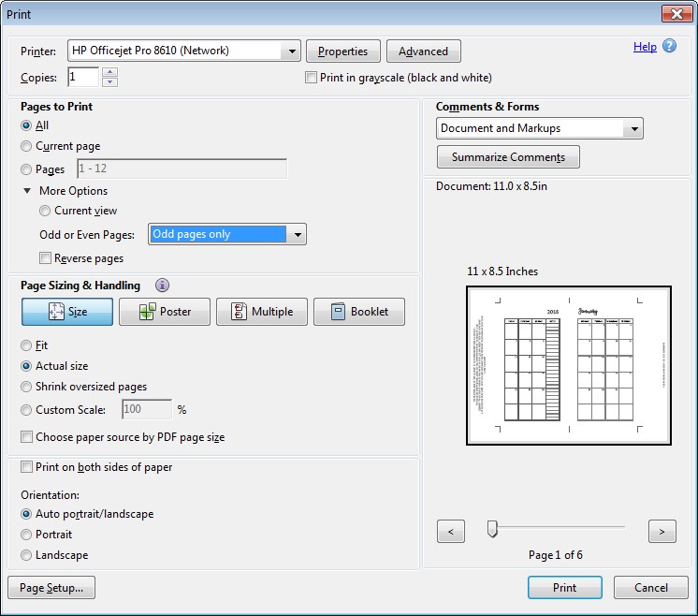Collapse the More Options section
Screen dimensions: 698x616
(x=27, y=191)
